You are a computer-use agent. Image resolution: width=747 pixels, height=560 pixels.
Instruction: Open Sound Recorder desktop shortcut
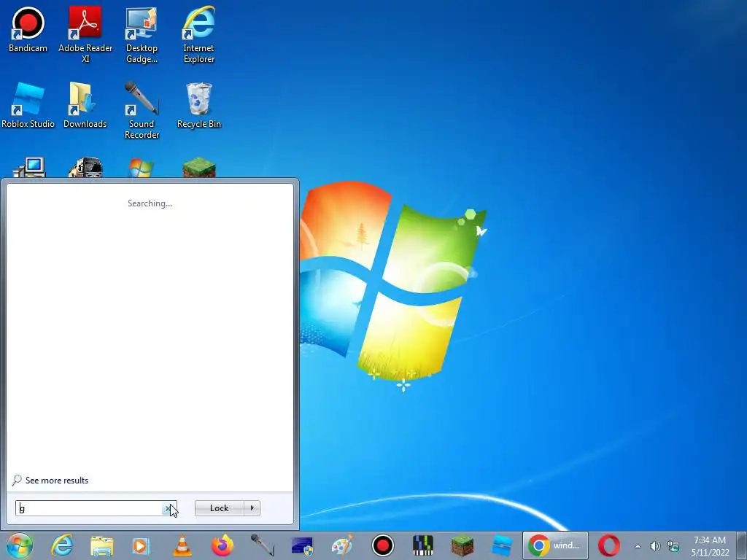point(142,111)
